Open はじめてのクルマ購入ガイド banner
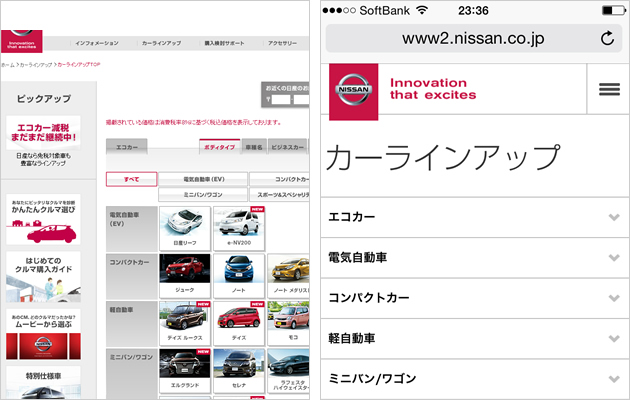 click(43, 277)
